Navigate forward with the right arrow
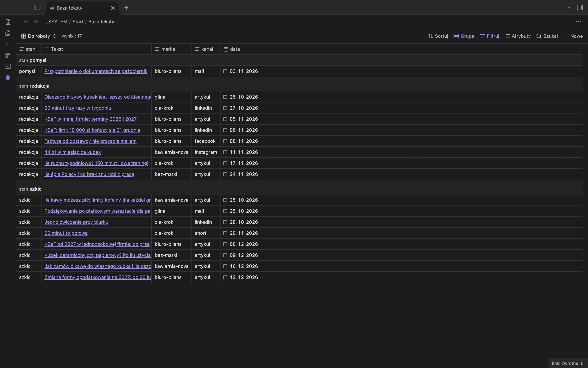 36,22
